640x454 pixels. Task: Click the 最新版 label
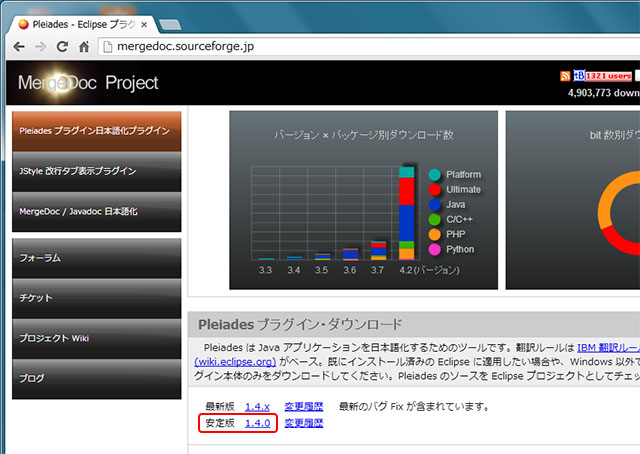click(220, 407)
